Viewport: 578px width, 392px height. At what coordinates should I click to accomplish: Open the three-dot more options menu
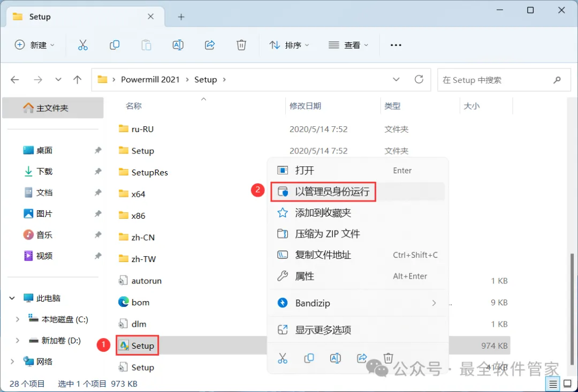point(396,45)
